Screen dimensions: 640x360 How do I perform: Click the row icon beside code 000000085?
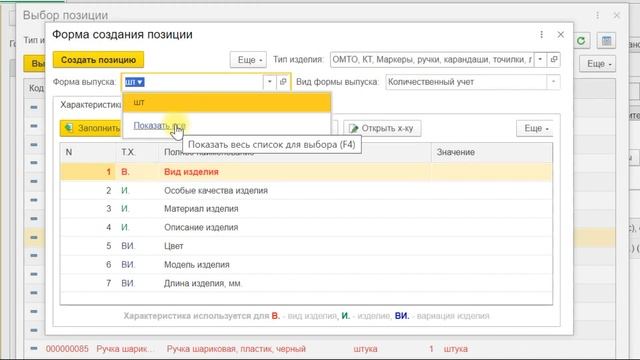(x=34, y=349)
